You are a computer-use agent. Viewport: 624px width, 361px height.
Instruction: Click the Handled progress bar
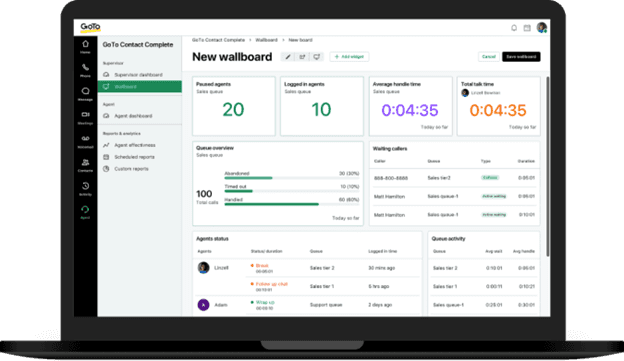click(292, 204)
